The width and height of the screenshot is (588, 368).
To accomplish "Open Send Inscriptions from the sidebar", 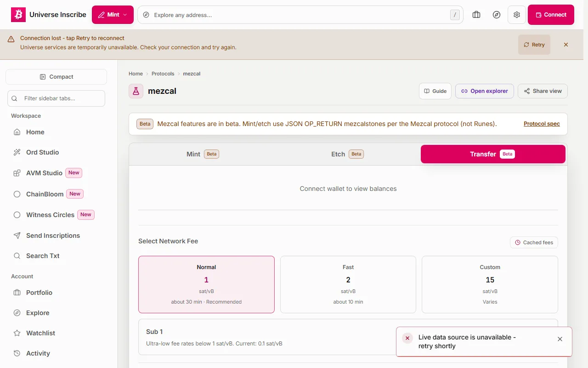I will click(56, 236).
